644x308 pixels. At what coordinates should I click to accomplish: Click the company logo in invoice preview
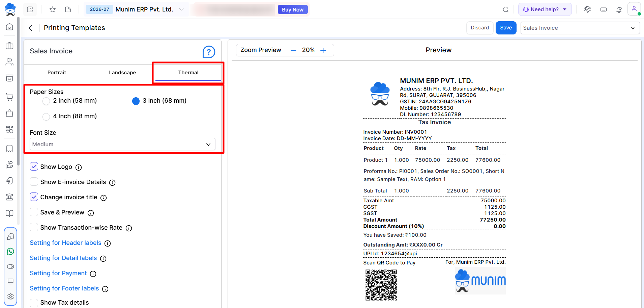click(380, 94)
